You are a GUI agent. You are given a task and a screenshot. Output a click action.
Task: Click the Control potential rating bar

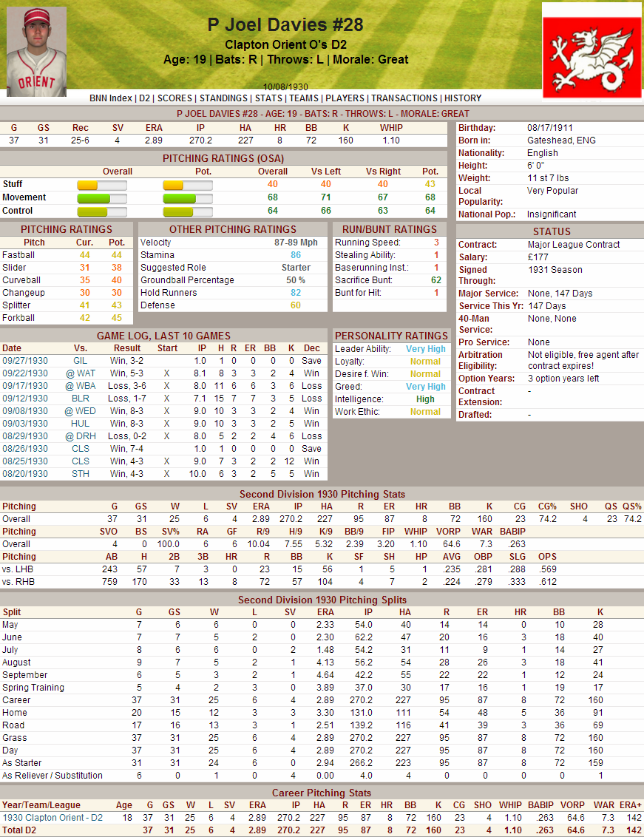[x=188, y=212]
